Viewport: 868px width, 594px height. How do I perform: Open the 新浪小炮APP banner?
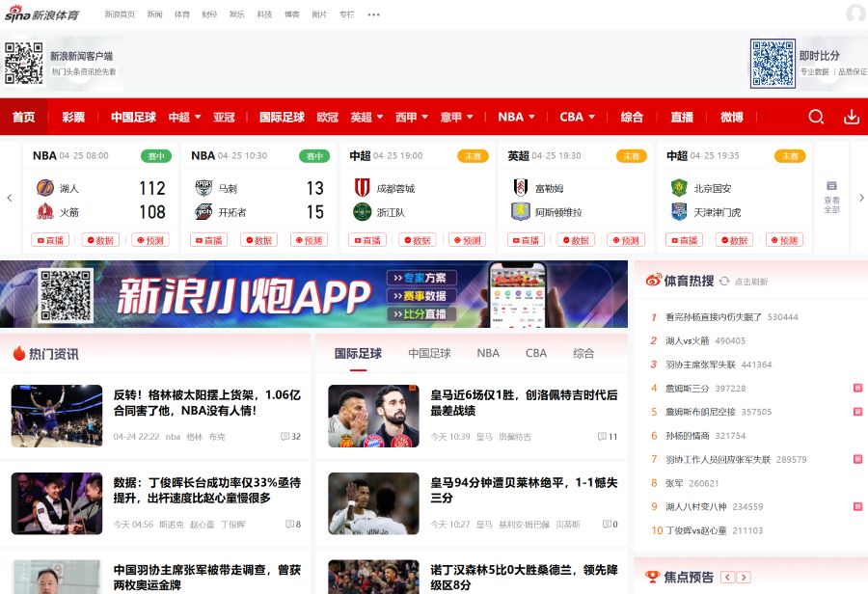[x=313, y=294]
